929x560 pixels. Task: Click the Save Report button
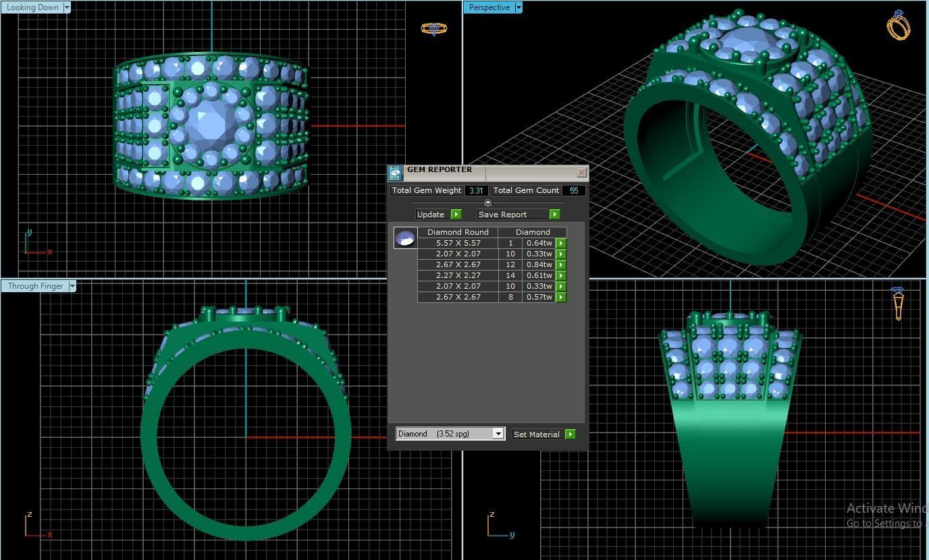click(x=513, y=215)
